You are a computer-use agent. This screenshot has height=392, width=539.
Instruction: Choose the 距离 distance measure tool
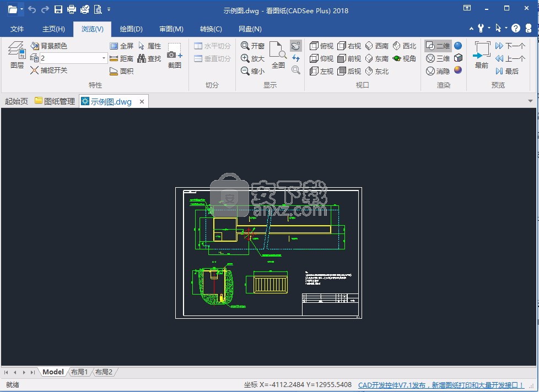[x=121, y=58]
